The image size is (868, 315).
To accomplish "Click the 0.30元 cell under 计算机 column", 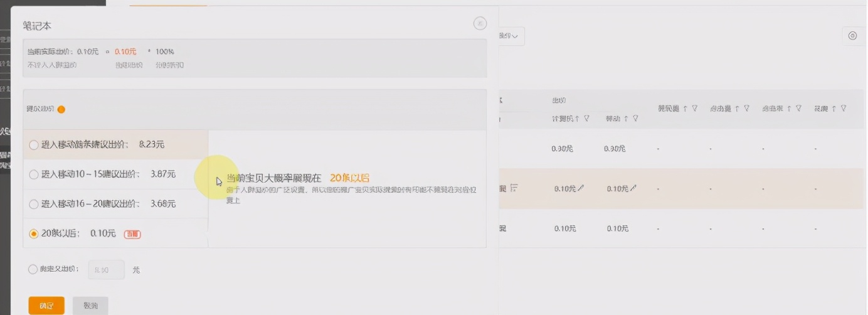I will [563, 149].
